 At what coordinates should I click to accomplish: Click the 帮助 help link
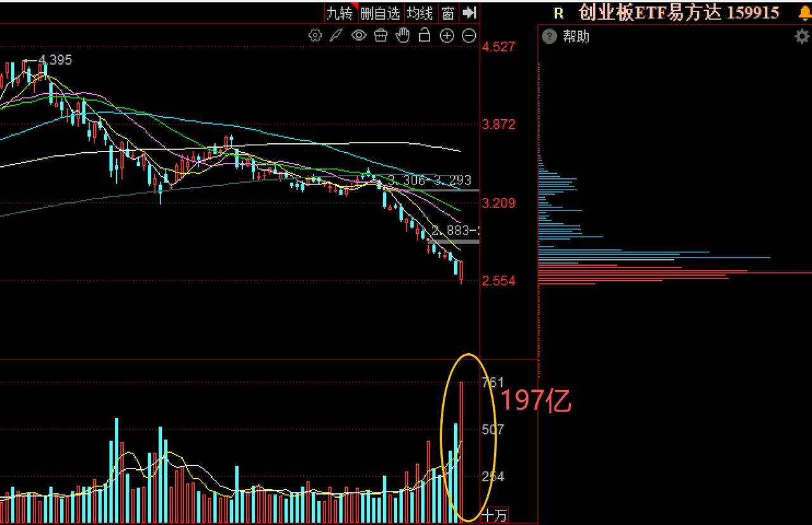pos(576,37)
